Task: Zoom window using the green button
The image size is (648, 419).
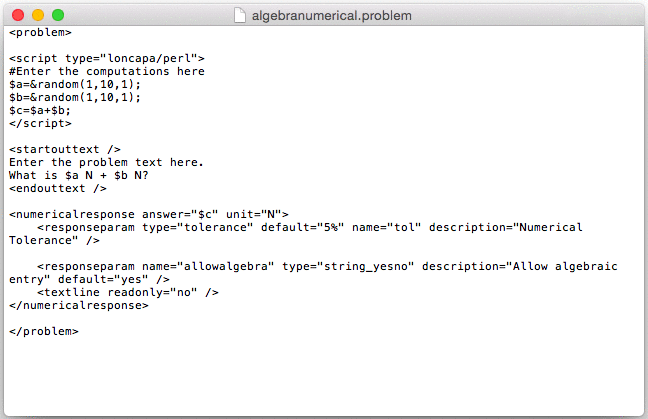Action: tap(58, 15)
